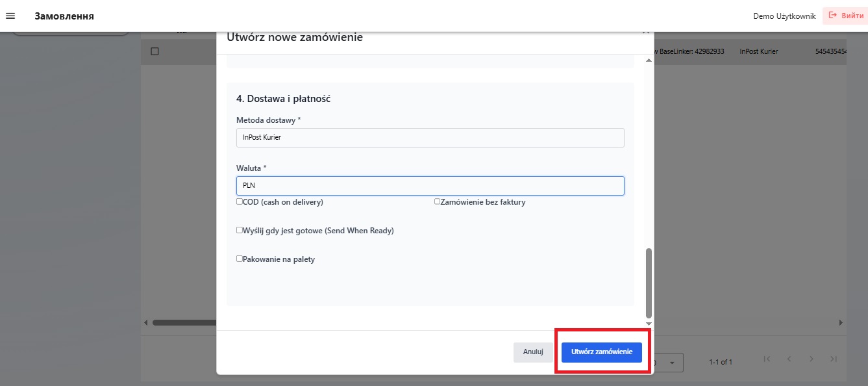Go to last page of orders
868x386 pixels.
coord(834,359)
